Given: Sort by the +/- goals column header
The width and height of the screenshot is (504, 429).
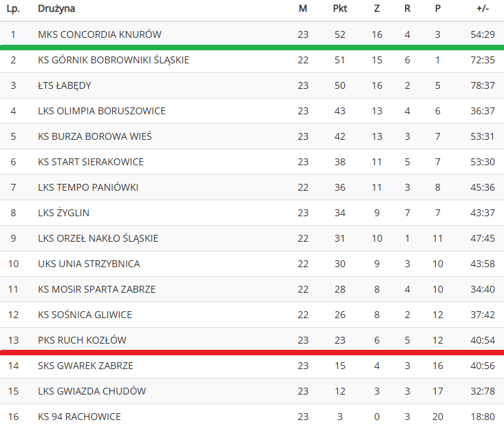Looking at the screenshot, I should [483, 8].
